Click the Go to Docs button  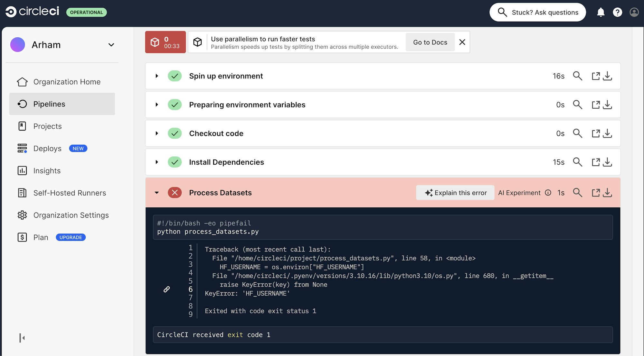tap(430, 42)
